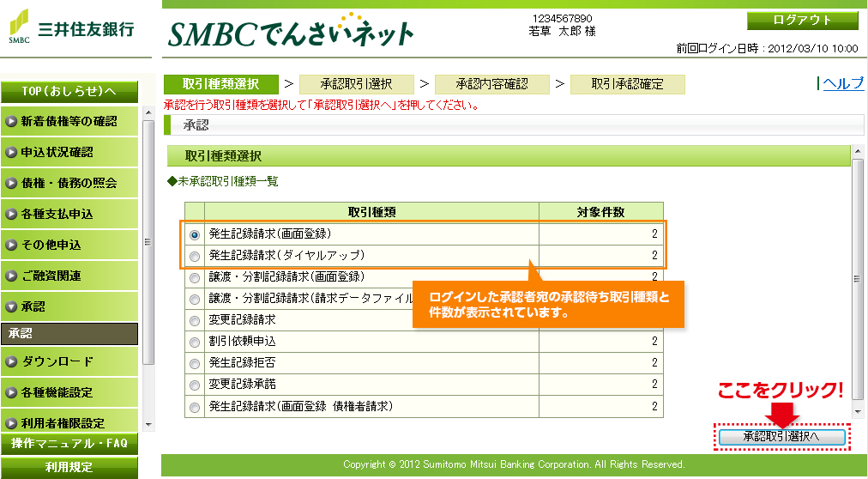Click the 承認取引選択へ button
The image size is (868, 479).
(781, 436)
